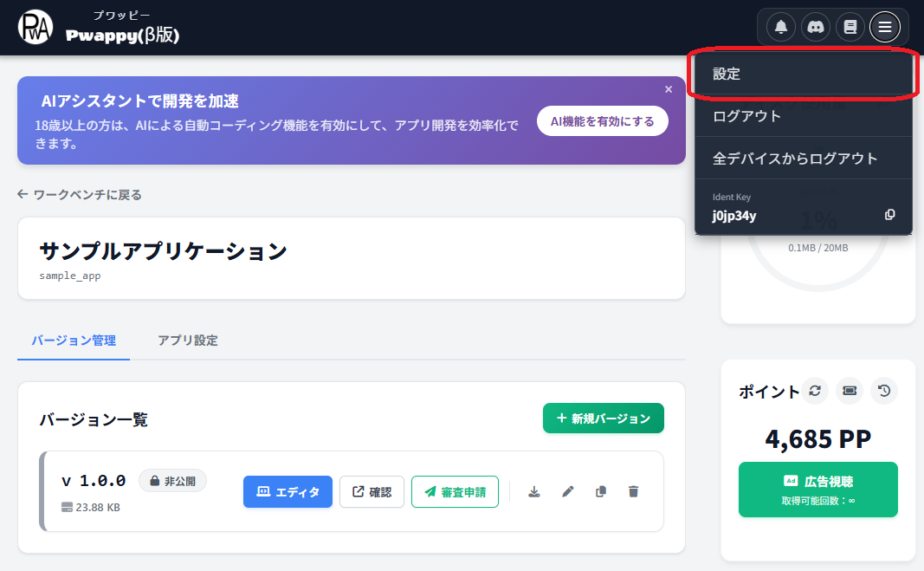Open the Discord community icon
This screenshot has height=571, width=924.
815,27
